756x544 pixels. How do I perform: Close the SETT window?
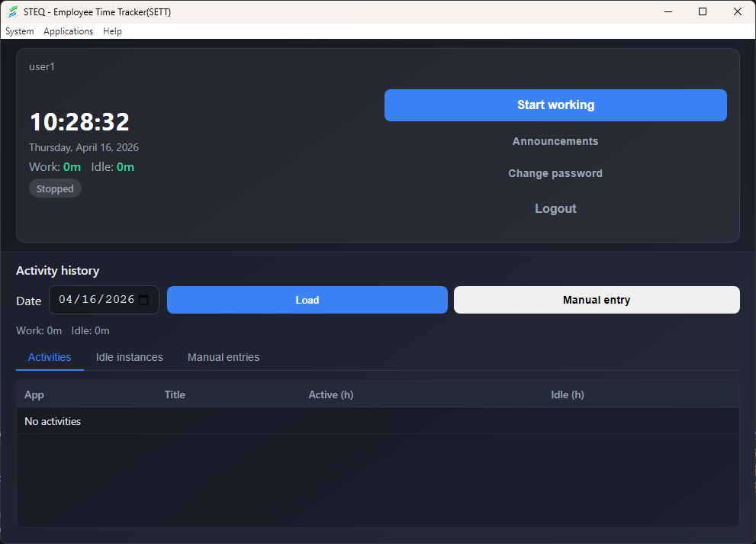tap(737, 11)
